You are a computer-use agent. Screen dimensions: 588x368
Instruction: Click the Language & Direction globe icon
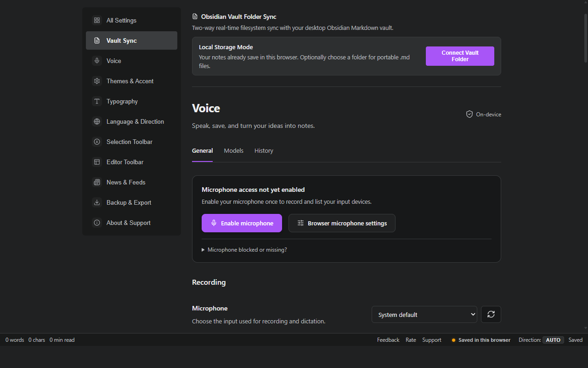pyautogui.click(x=97, y=121)
